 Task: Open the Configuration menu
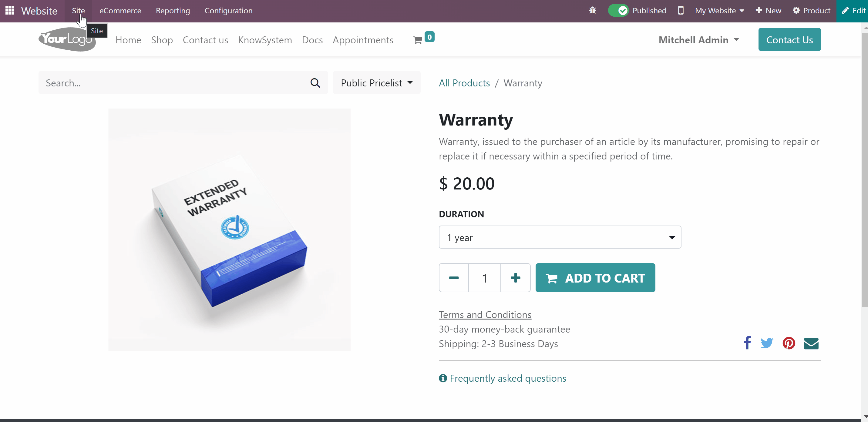click(228, 10)
